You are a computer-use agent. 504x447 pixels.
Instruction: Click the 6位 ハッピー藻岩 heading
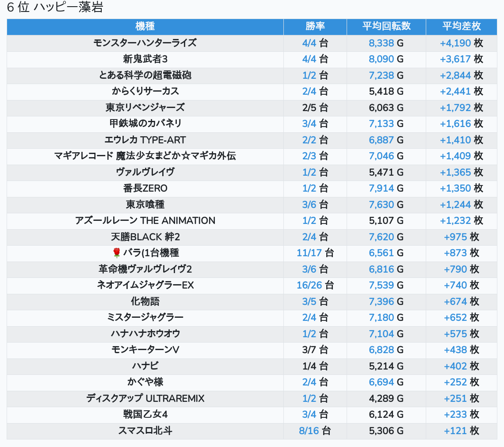pos(55,8)
